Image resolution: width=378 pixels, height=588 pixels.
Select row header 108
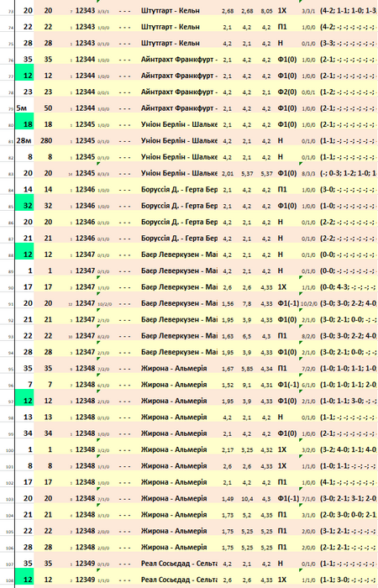pos(10,580)
